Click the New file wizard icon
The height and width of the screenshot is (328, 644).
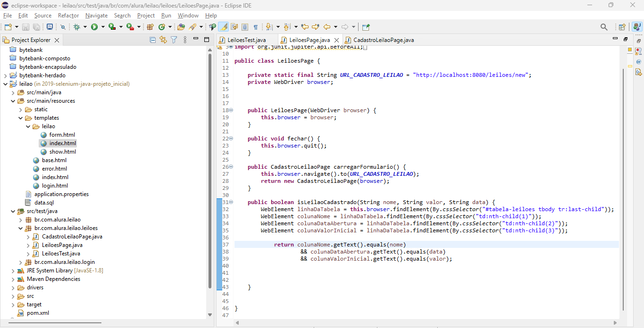tap(8, 27)
